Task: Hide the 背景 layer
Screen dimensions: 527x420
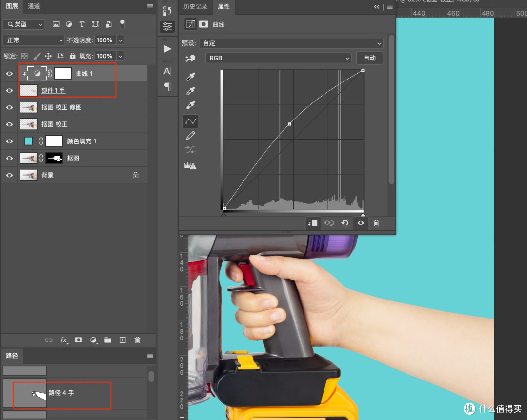Action: [9, 175]
